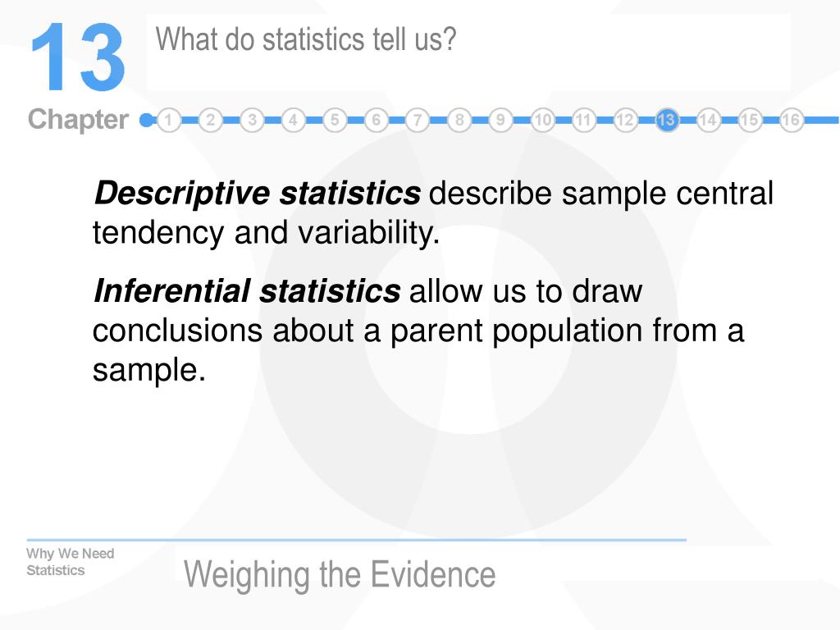
Task: Click the 'Weighing the Evidence' footer text
Action: tap(340, 575)
